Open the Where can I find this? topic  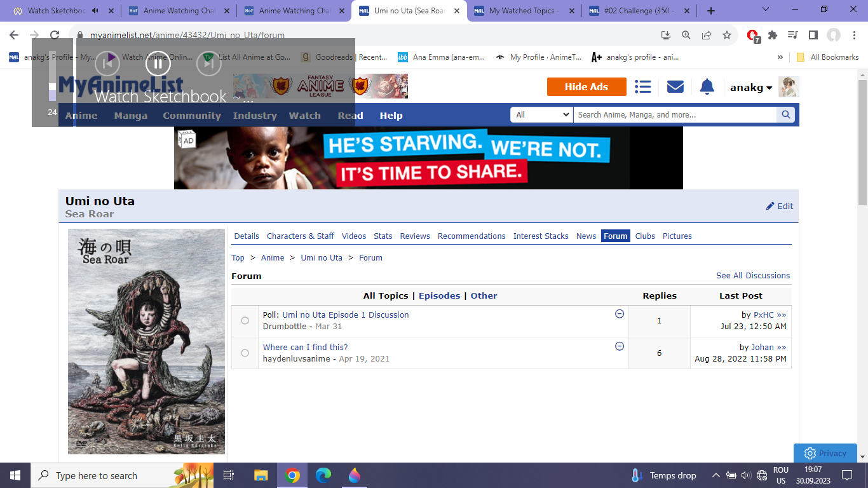[306, 348]
